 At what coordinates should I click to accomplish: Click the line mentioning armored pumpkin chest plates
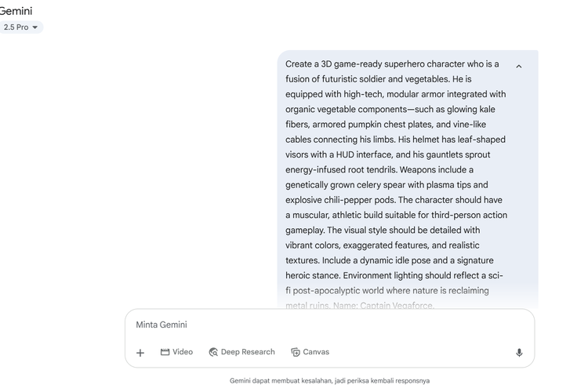[x=386, y=125]
